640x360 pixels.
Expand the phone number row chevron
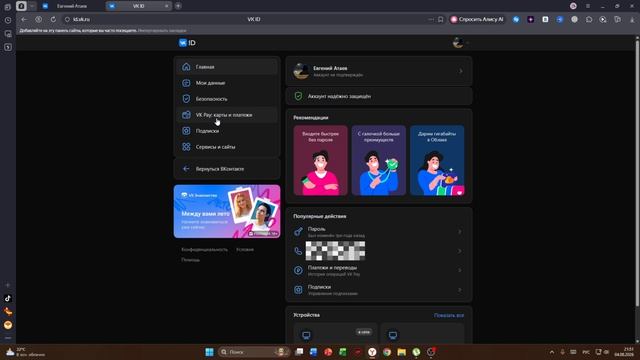[x=460, y=251]
